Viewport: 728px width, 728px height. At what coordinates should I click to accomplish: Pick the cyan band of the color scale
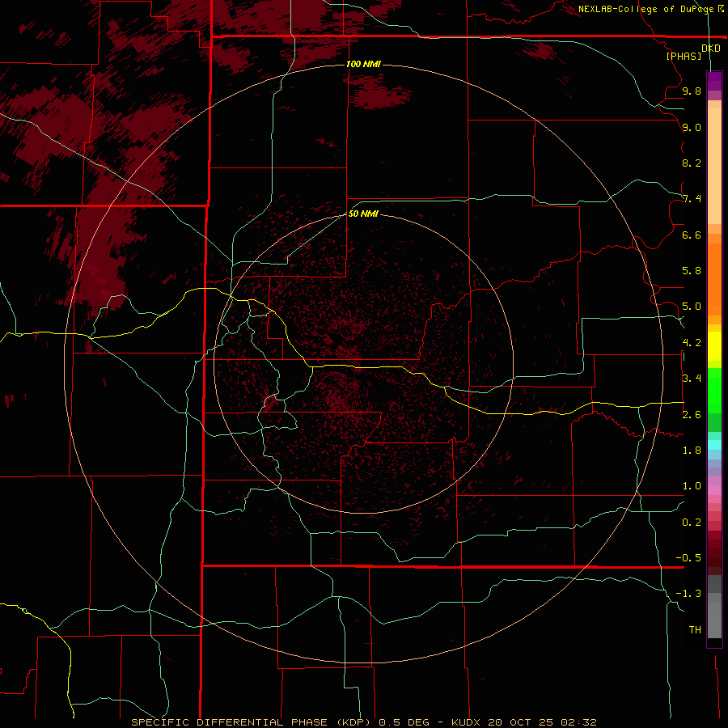point(714,445)
